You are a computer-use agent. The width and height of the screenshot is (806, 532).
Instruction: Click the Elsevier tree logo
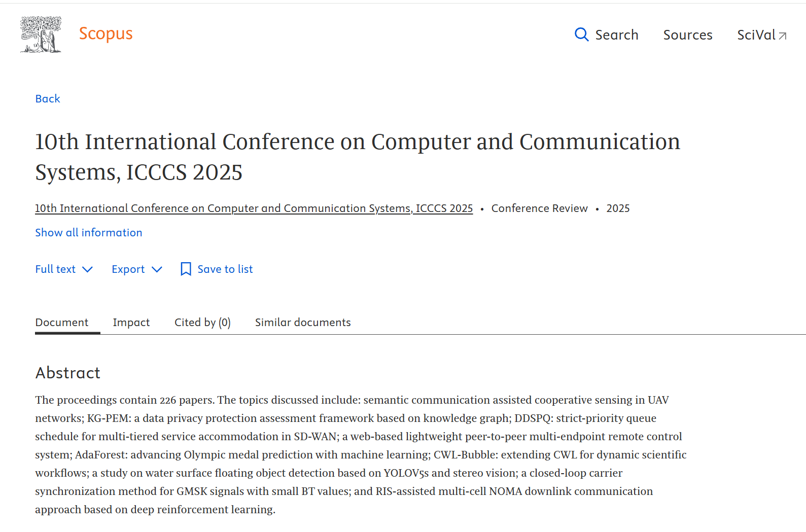pos(41,34)
